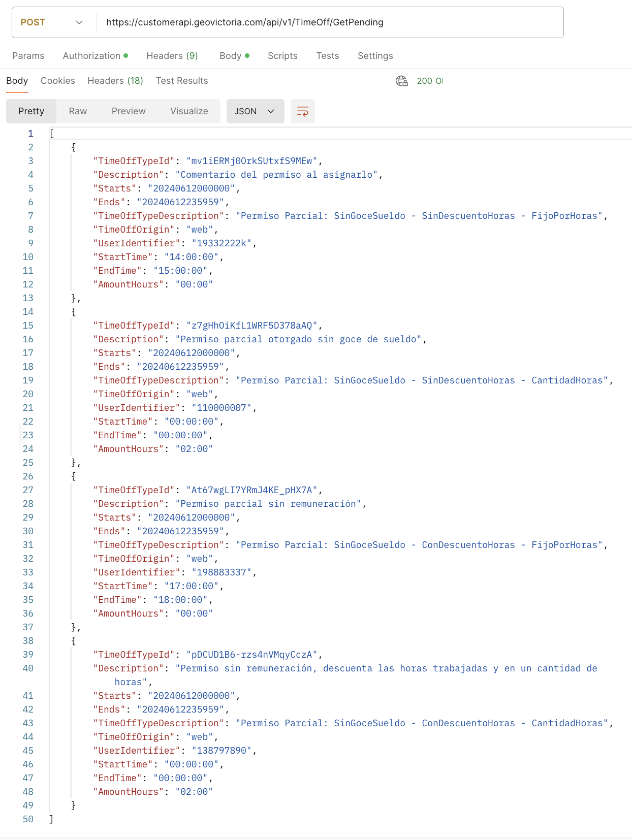
Task: Click the 200 OK status
Action: [x=429, y=81]
